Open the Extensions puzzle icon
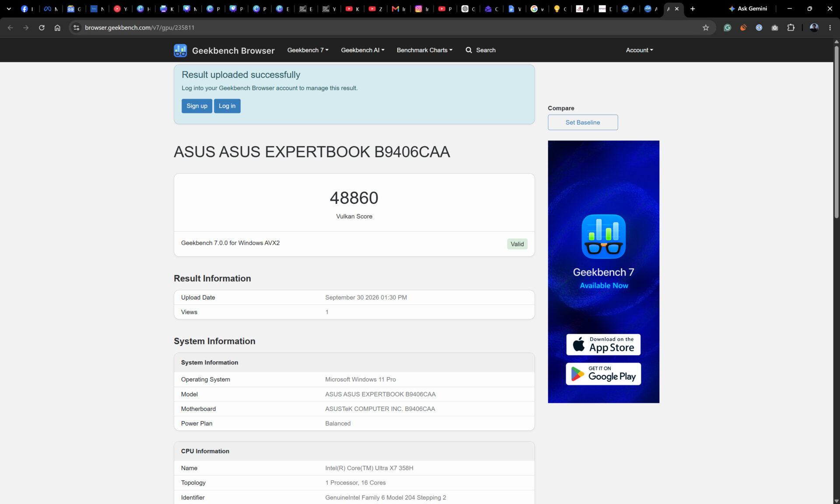Screen dimensions: 840x504 pos(791,28)
